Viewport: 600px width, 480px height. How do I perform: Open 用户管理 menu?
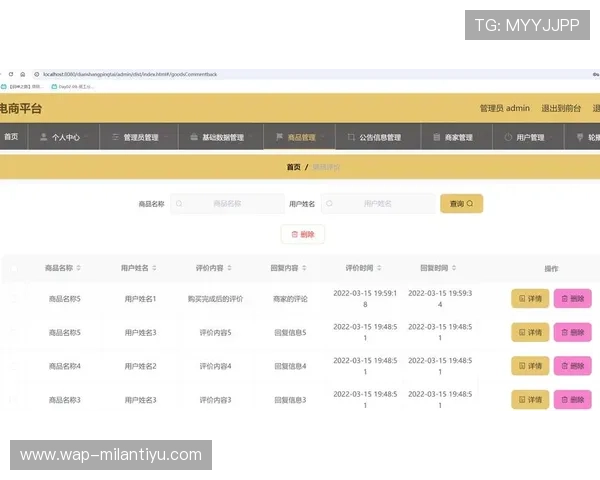528,137
